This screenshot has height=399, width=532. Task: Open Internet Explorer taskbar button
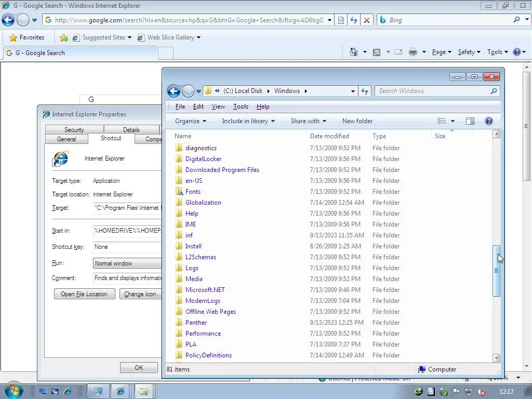coord(120,392)
